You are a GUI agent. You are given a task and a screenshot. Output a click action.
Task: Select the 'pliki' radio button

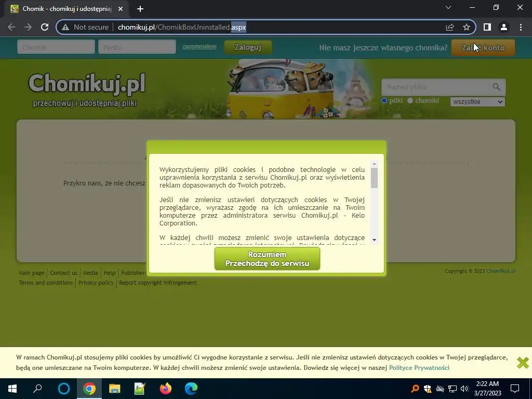384,100
